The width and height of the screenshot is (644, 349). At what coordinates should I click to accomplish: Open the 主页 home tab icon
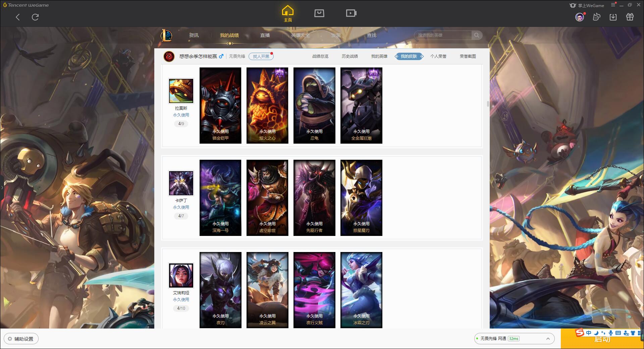[x=288, y=13]
